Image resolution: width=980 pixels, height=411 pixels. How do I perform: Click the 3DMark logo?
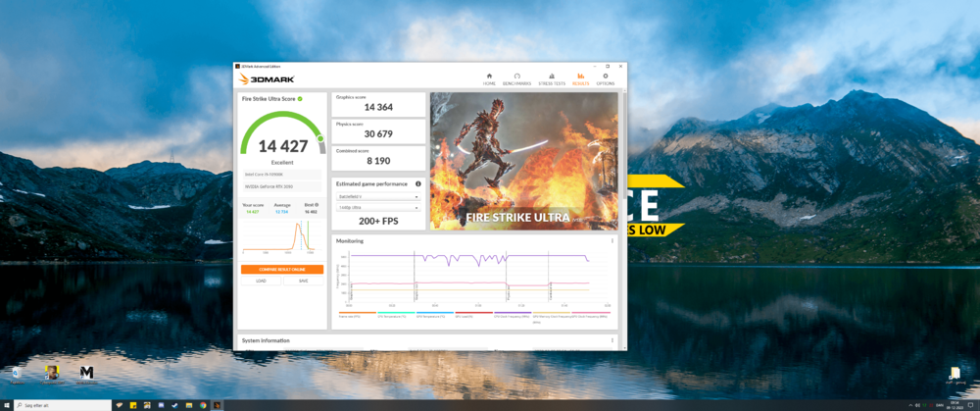[x=267, y=78]
